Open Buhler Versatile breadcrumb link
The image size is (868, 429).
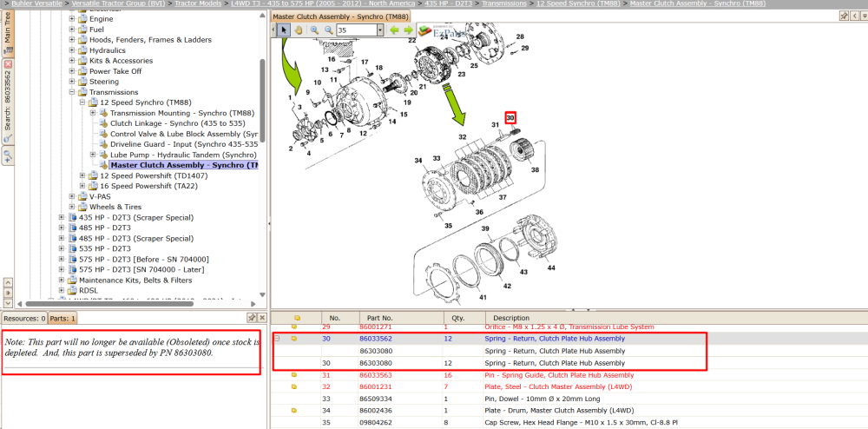36,3
